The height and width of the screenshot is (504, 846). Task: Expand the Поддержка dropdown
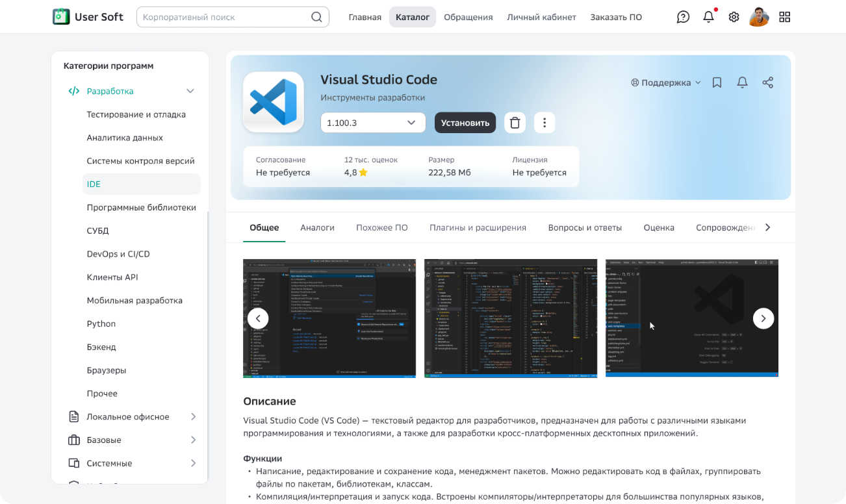coord(666,82)
